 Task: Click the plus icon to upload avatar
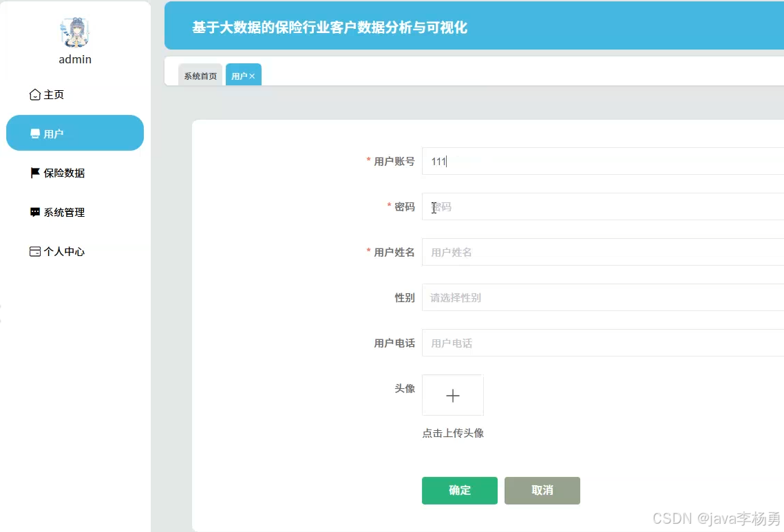tap(452, 395)
